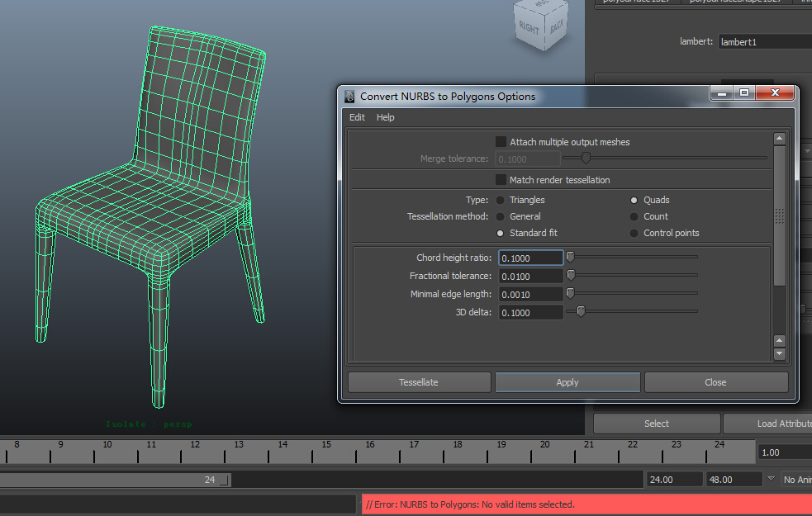Select Quads type radio button
812x516 pixels.
pyautogui.click(x=634, y=201)
